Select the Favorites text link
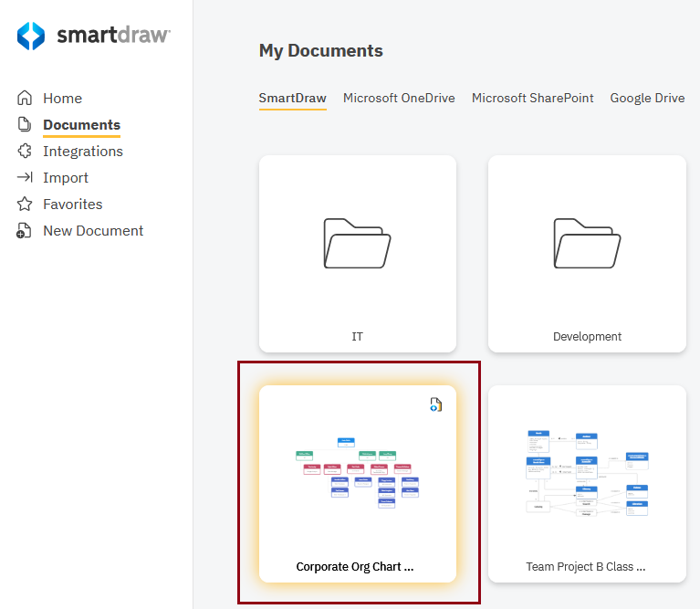This screenshot has height=609, width=700. click(x=73, y=204)
